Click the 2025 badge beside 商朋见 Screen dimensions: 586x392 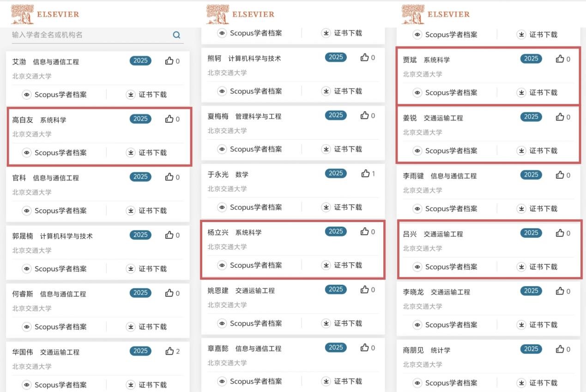click(x=531, y=349)
